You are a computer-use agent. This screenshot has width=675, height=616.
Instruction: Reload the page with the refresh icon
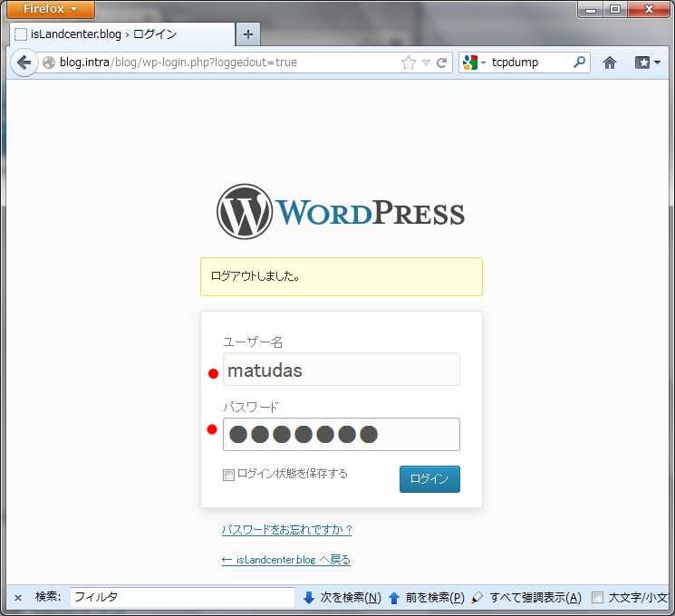(x=441, y=63)
